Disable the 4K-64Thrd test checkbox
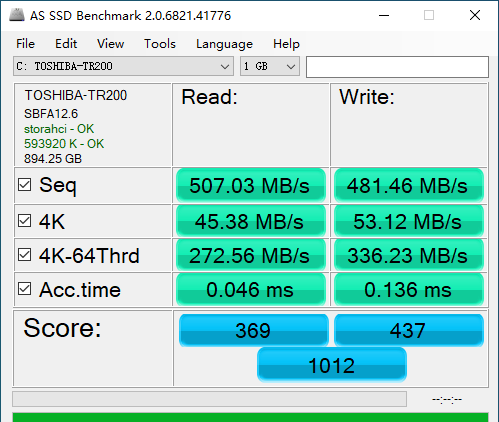 click(x=25, y=255)
